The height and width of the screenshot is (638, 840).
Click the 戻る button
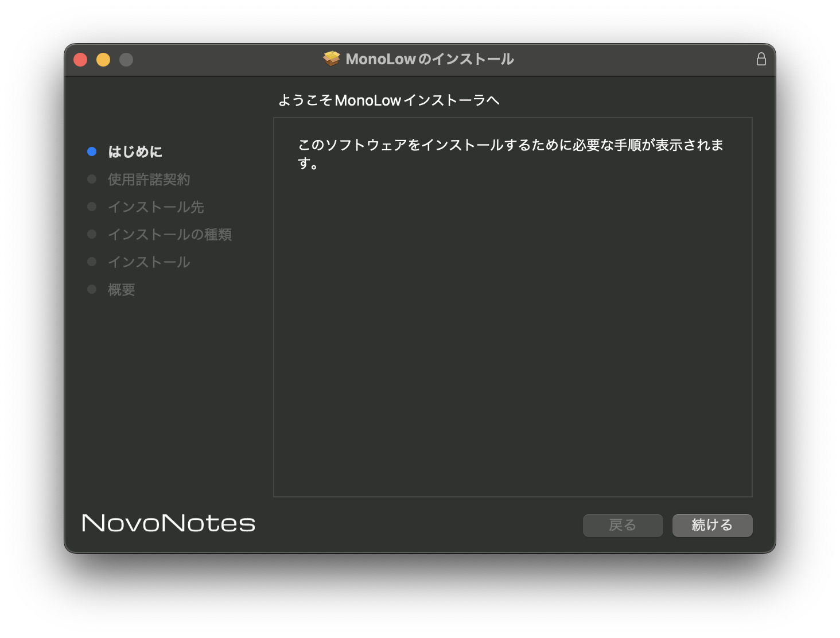pyautogui.click(x=623, y=525)
